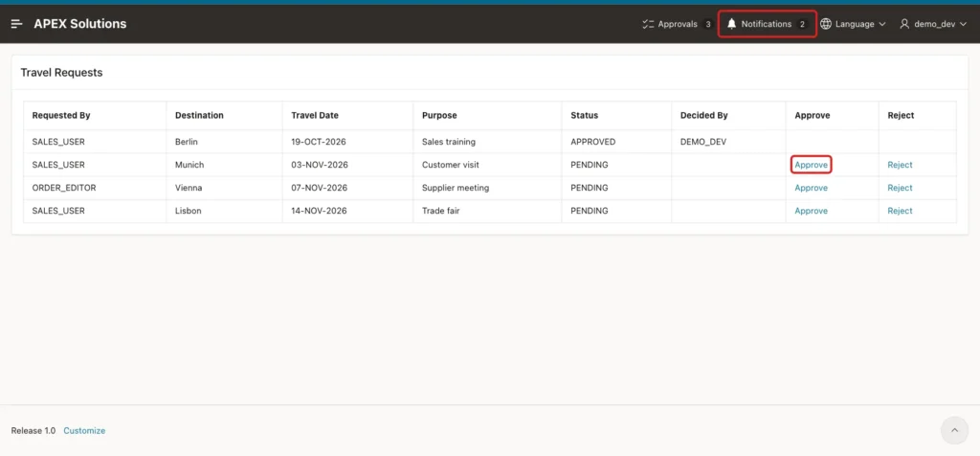Viewport: 980px width, 456px height.
Task: Click PENDING status in Munich row
Action: coord(590,165)
